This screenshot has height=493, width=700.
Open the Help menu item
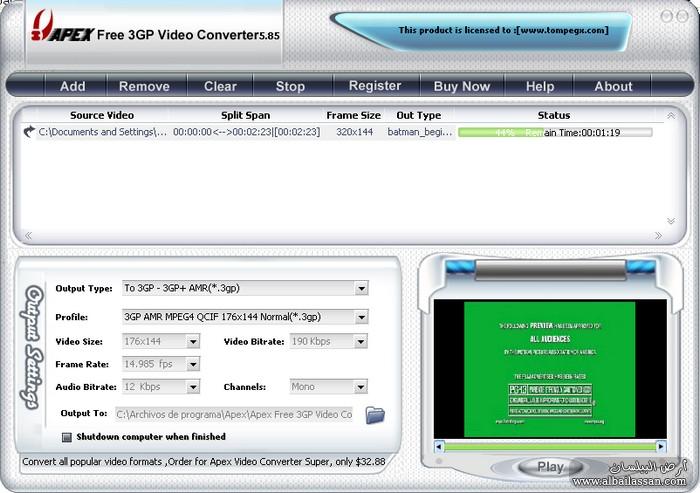point(540,86)
